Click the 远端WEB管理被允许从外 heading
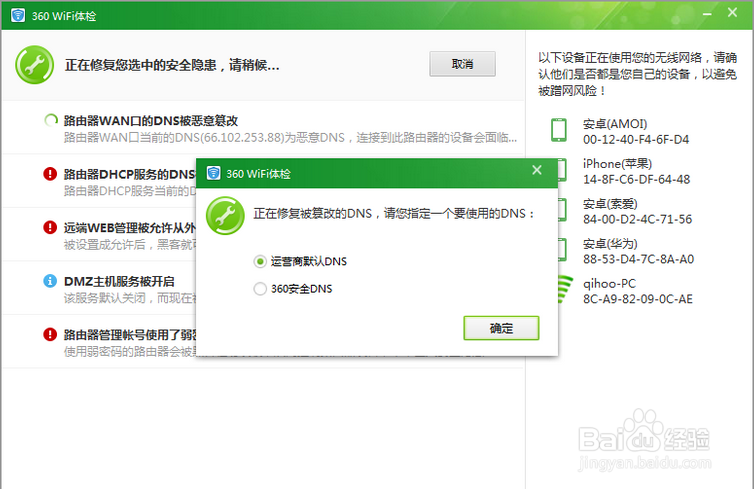Screen dimensions: 754x489 (130, 227)
